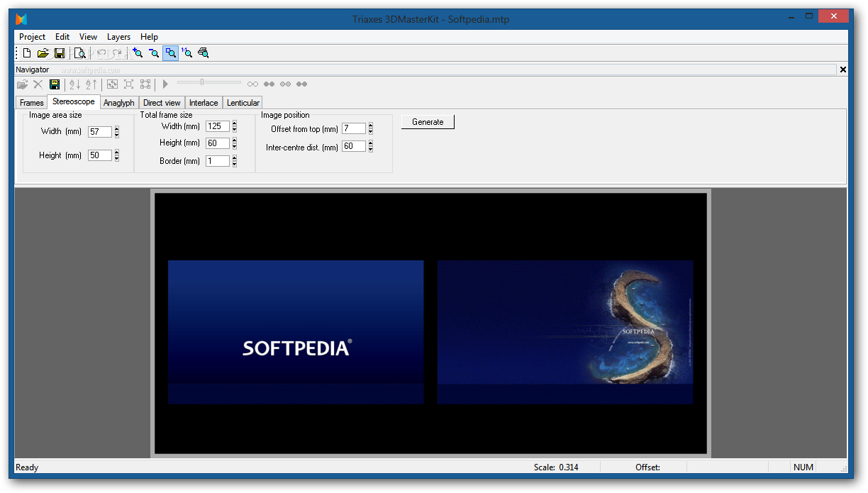Click the 'Ready' status bar text

(27, 467)
